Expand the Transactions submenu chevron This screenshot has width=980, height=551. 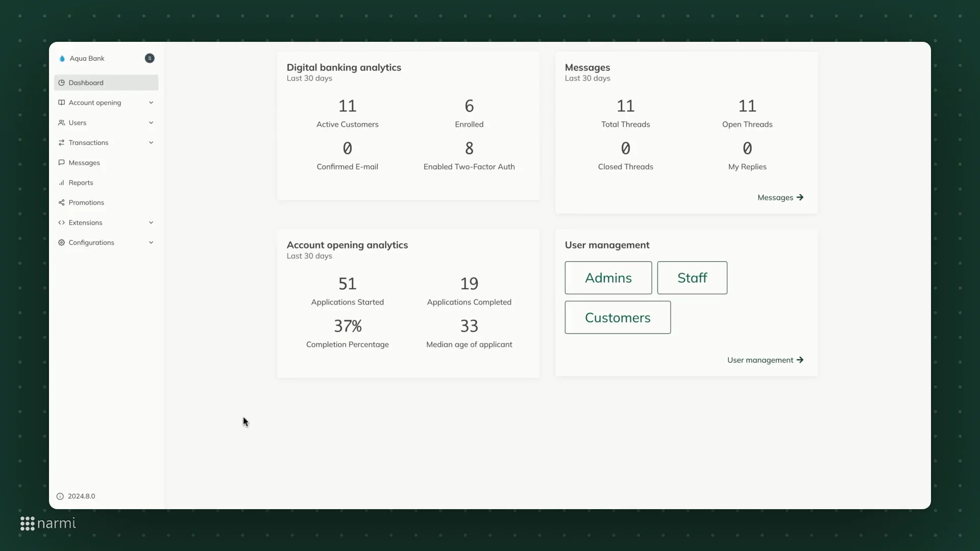point(151,143)
